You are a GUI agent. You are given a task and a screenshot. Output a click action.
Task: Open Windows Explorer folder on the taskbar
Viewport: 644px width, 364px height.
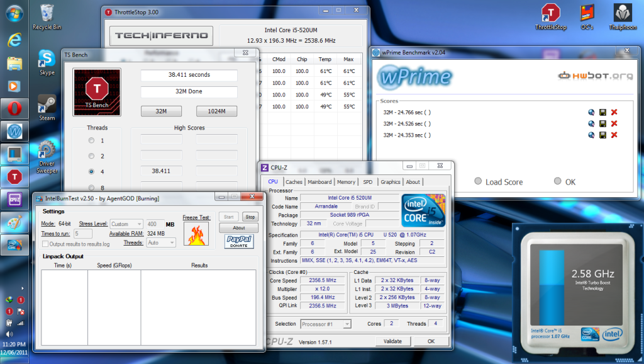point(14,64)
